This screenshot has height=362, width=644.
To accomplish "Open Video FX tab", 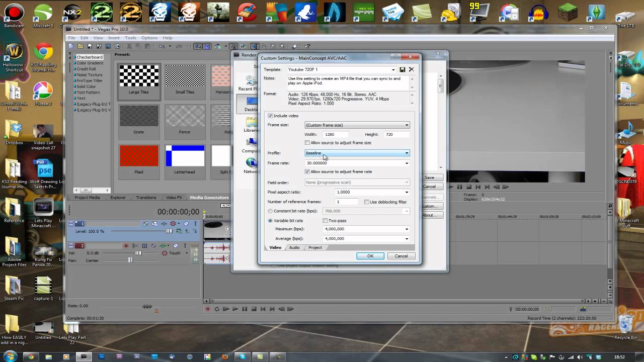I will tap(174, 198).
